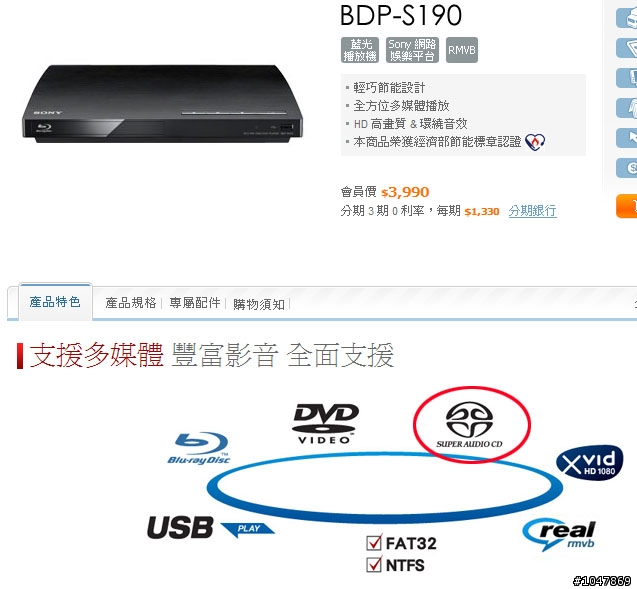The image size is (637, 589).
Task: Open the 專屬配件 tab
Action: 195,303
